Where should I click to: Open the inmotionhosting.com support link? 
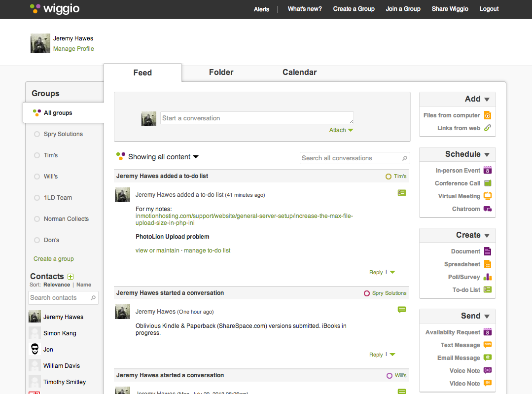(244, 219)
